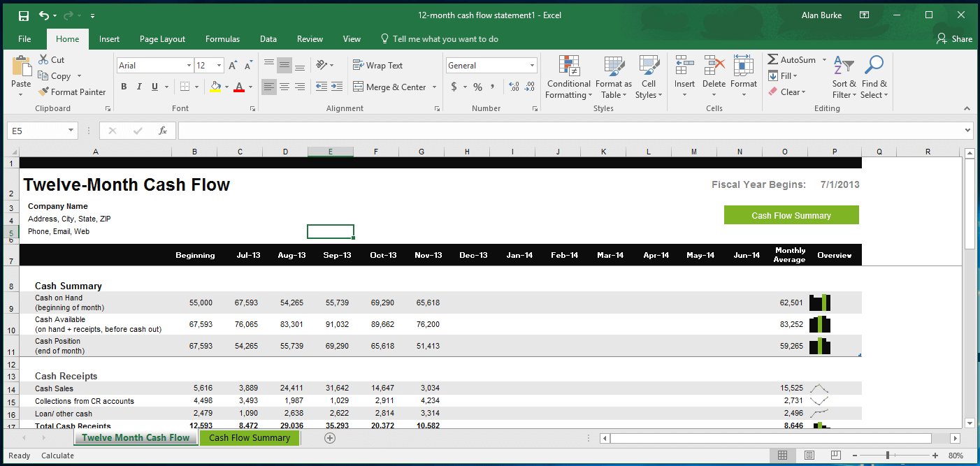The height and width of the screenshot is (466, 980).
Task: Click the Increase Font Size icon
Action: tap(233, 66)
